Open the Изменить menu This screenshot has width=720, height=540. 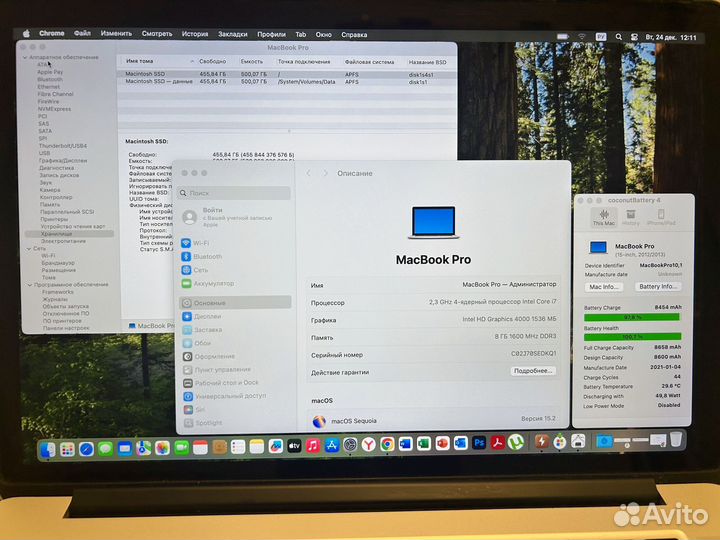pyautogui.click(x=116, y=34)
